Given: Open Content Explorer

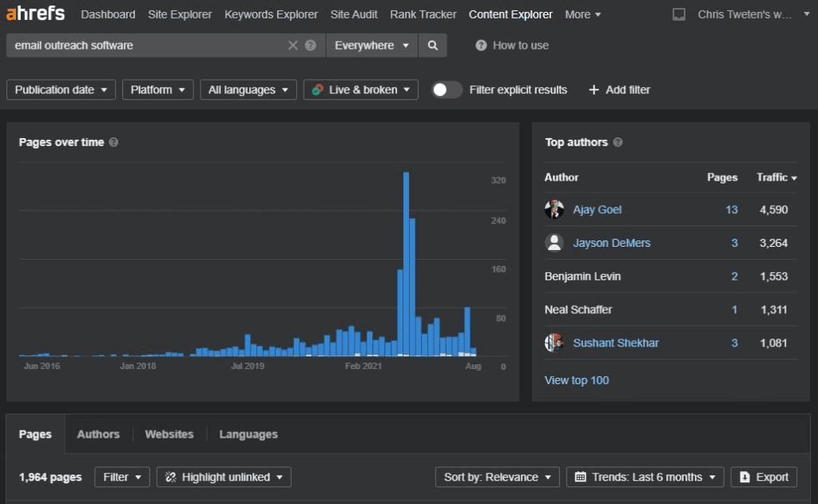Looking at the screenshot, I should click(x=510, y=14).
